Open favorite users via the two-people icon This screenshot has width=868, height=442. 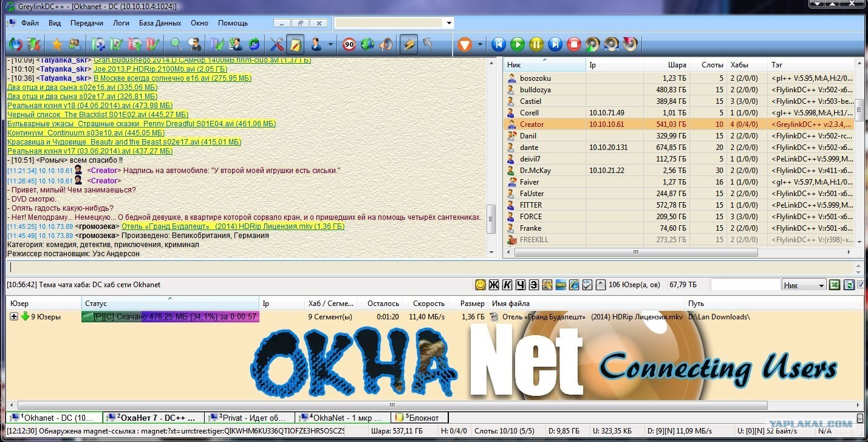[74, 44]
